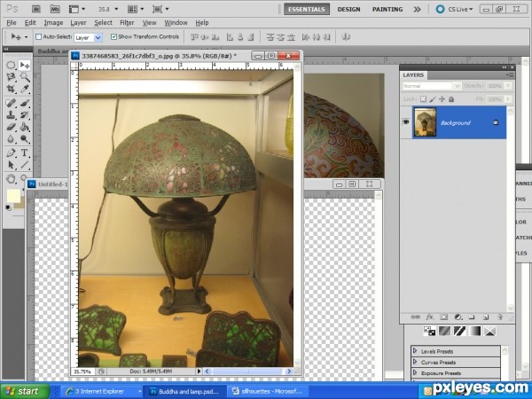Create a new group in Layers panel
The height and width of the screenshot is (399, 532).
click(472, 317)
